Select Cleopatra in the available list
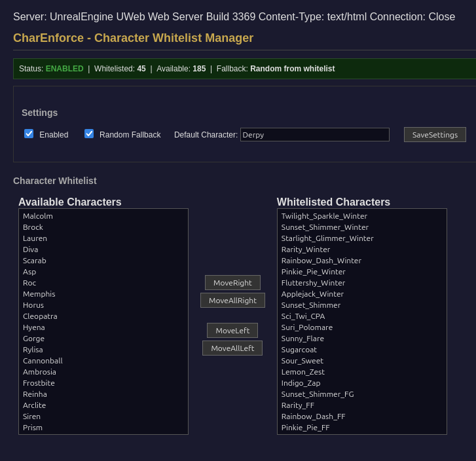Image resolution: width=476 pixels, height=461 pixels. [x=103, y=316]
